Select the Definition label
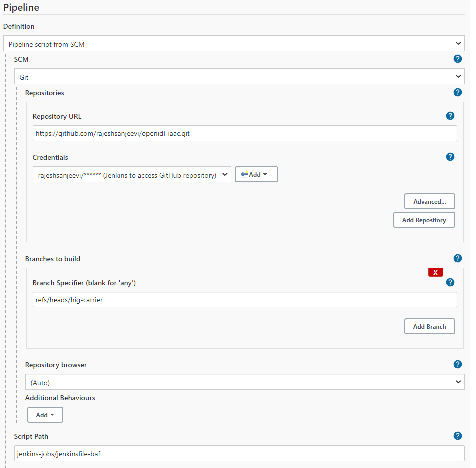 coord(19,26)
